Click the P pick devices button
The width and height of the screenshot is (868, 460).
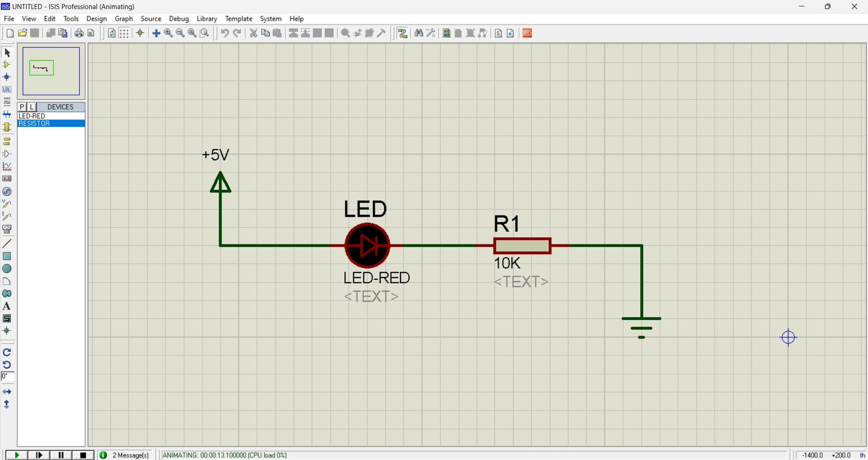tap(22, 107)
